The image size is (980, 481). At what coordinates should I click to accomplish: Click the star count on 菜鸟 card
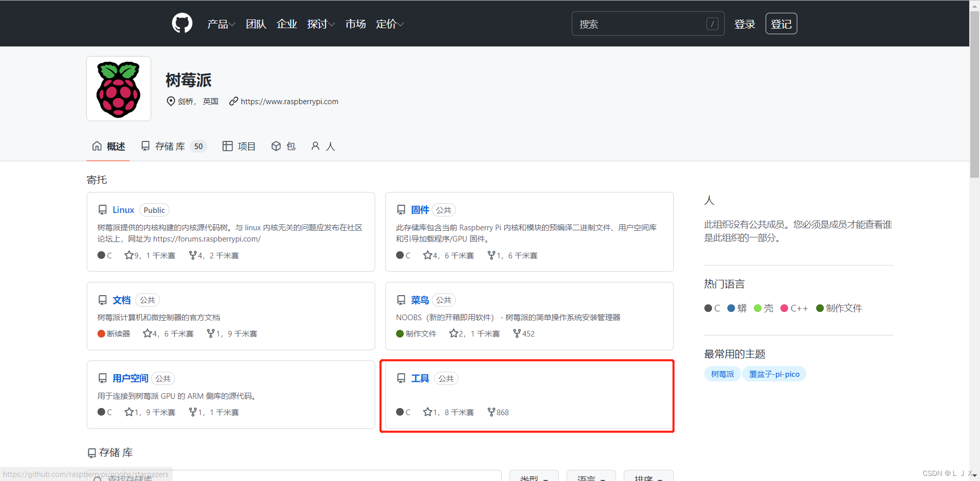tap(475, 334)
